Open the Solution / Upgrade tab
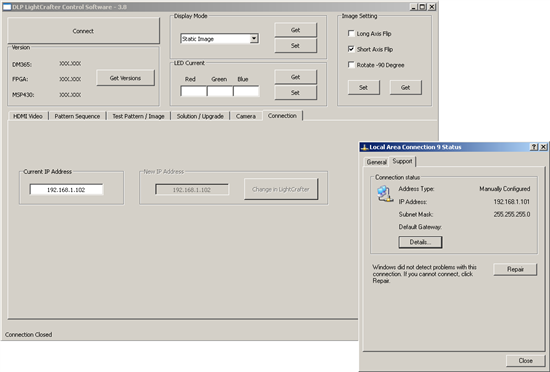Screen dimensions: 550x372 (x=200, y=116)
